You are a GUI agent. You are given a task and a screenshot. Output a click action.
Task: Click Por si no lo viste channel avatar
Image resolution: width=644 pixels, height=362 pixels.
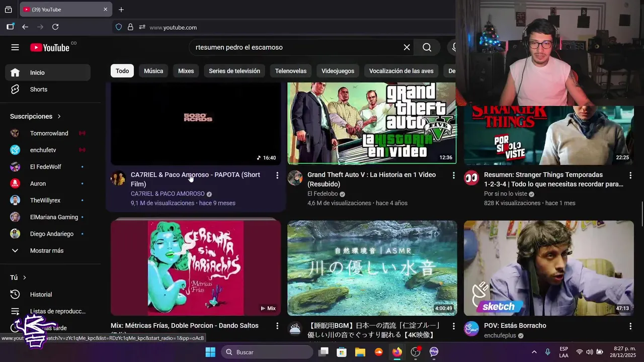(x=471, y=178)
